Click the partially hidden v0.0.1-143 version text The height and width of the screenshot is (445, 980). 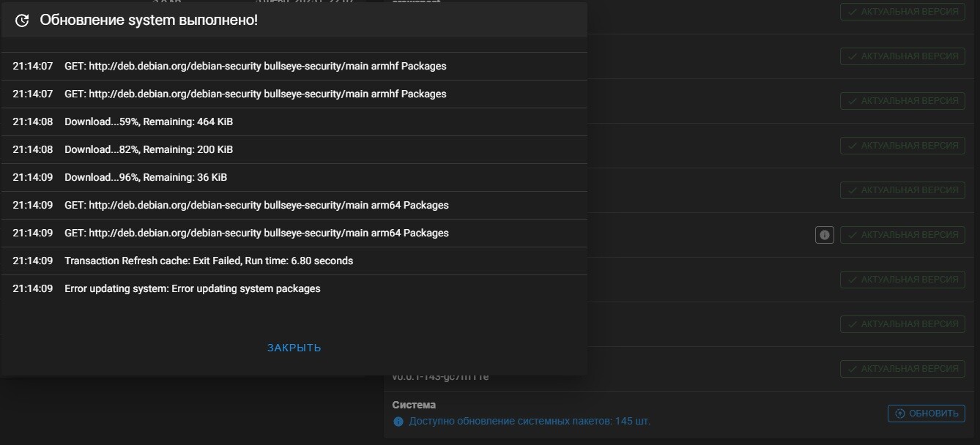pos(440,378)
